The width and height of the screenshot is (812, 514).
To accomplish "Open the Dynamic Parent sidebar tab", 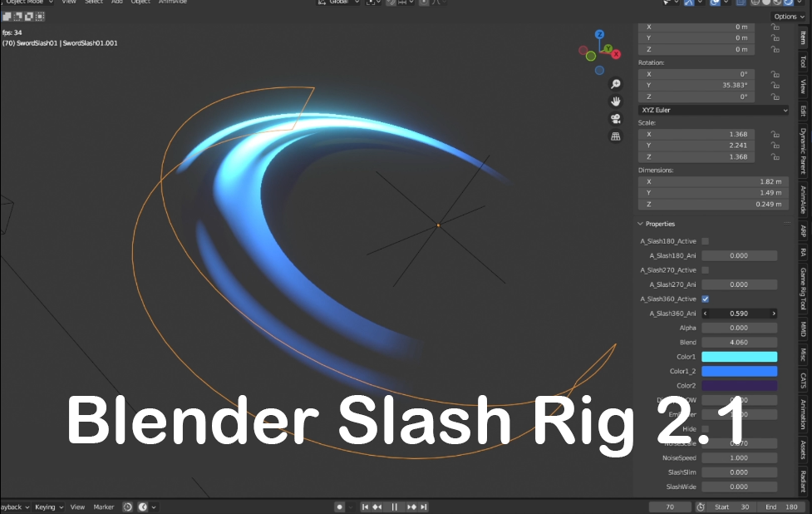I will coord(803,151).
